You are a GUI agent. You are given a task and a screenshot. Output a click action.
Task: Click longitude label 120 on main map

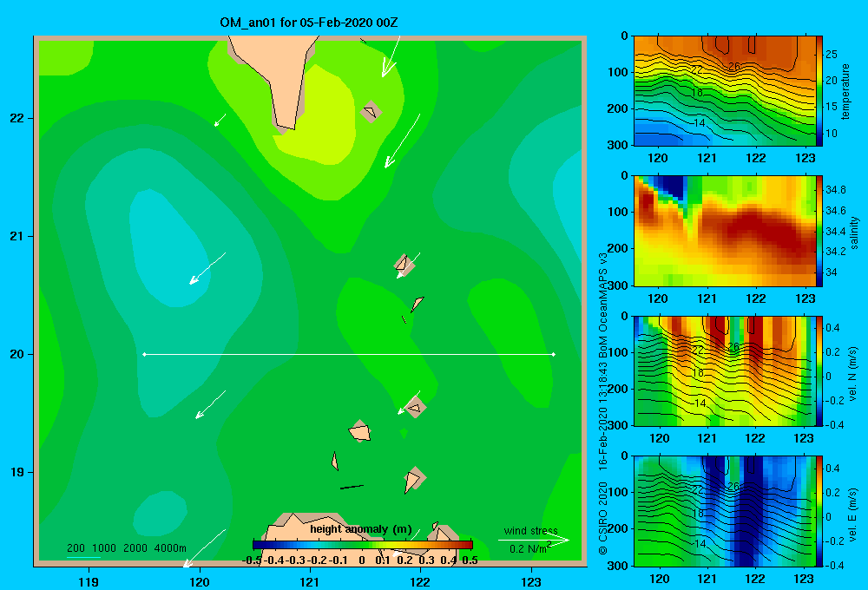(x=200, y=581)
